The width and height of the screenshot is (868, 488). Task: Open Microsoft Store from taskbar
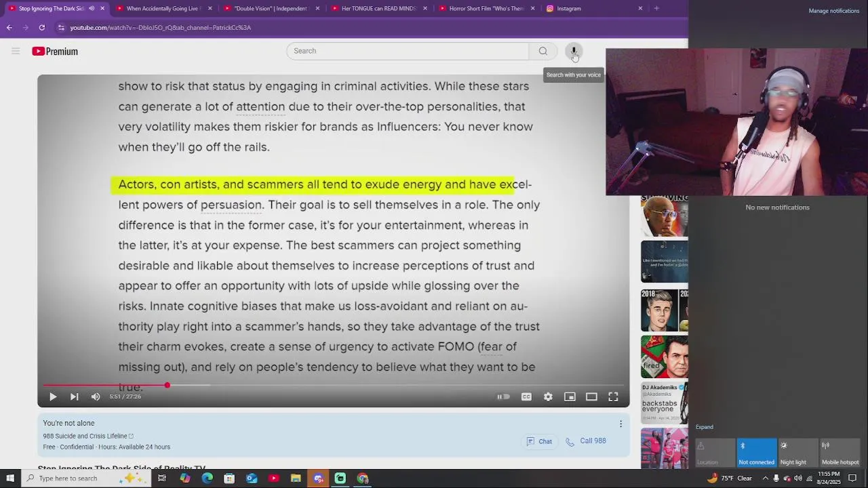(229, 479)
